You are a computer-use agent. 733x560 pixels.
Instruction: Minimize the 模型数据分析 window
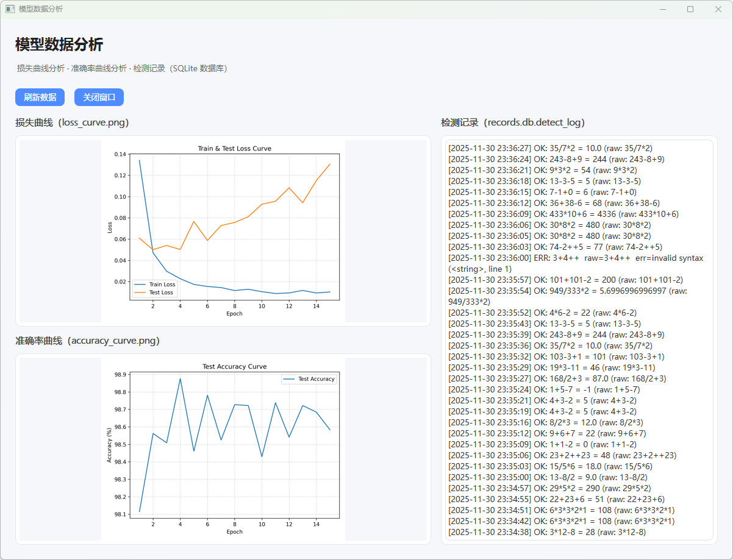(662, 9)
